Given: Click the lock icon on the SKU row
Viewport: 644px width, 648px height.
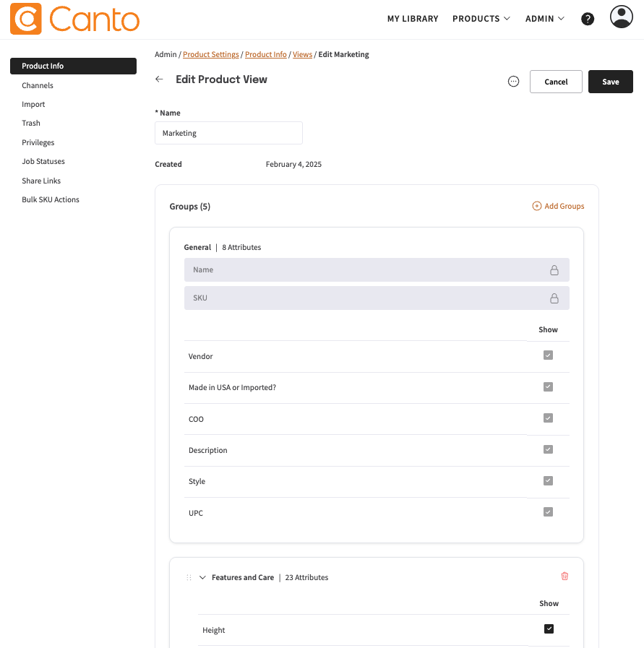Looking at the screenshot, I should coord(554,298).
